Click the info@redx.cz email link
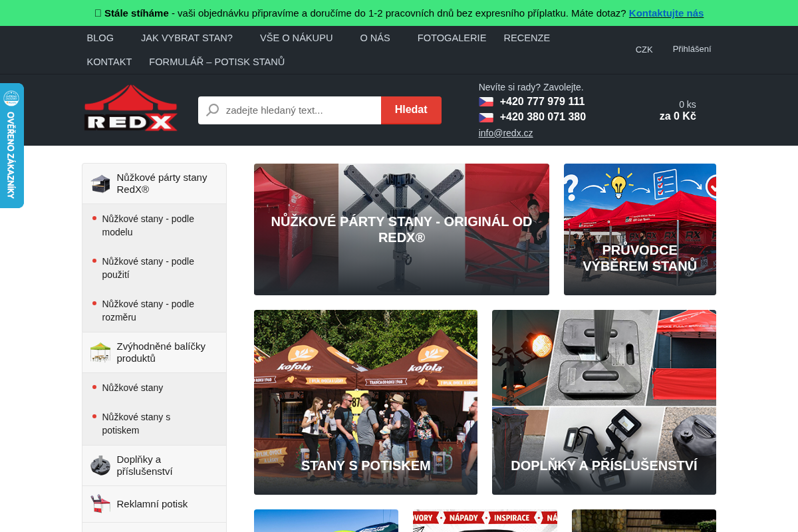The width and height of the screenshot is (798, 532). (x=506, y=133)
